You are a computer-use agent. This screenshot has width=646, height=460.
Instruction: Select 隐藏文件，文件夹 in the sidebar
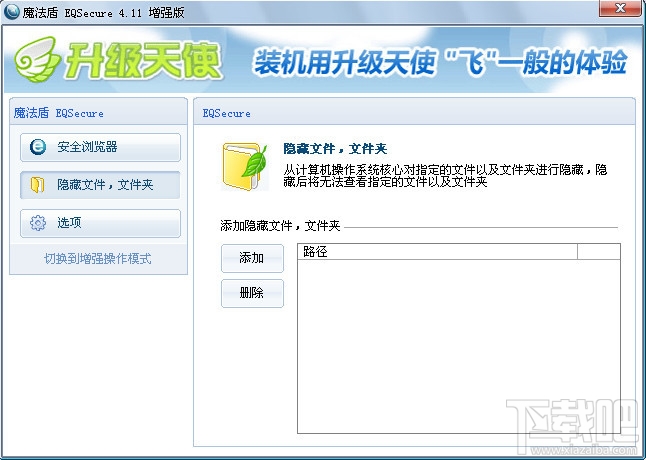click(x=100, y=185)
